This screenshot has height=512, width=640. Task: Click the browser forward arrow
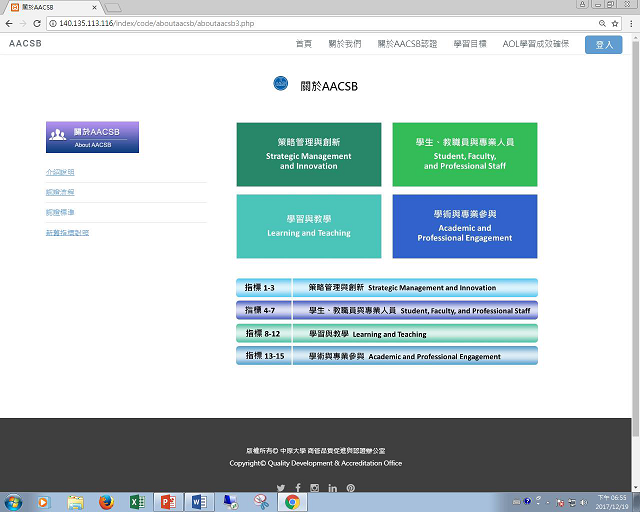click(23, 24)
